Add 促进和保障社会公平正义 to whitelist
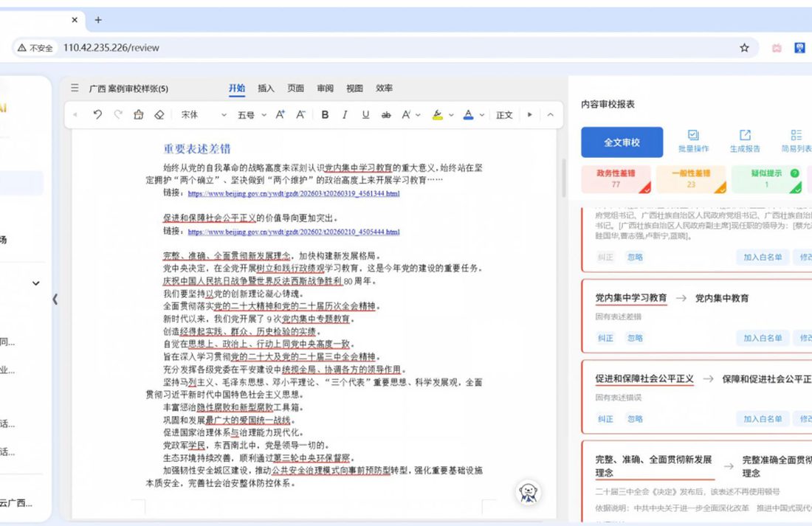The image size is (812, 526). pos(763,418)
